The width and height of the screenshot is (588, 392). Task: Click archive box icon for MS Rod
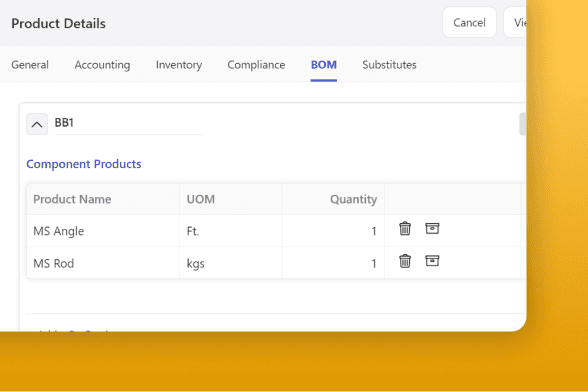(x=432, y=260)
